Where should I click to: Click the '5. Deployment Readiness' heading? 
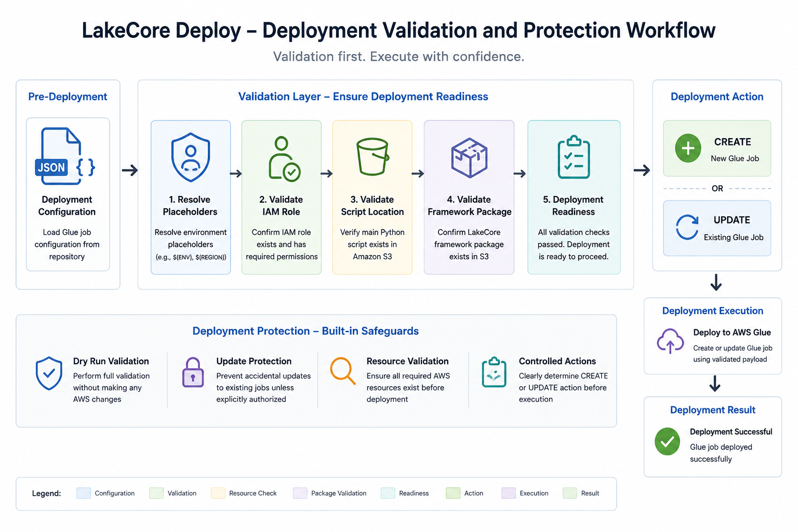point(574,206)
